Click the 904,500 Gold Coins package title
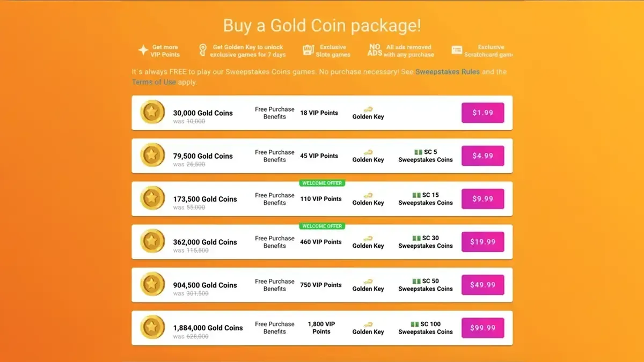This screenshot has width=644, height=362. (205, 285)
